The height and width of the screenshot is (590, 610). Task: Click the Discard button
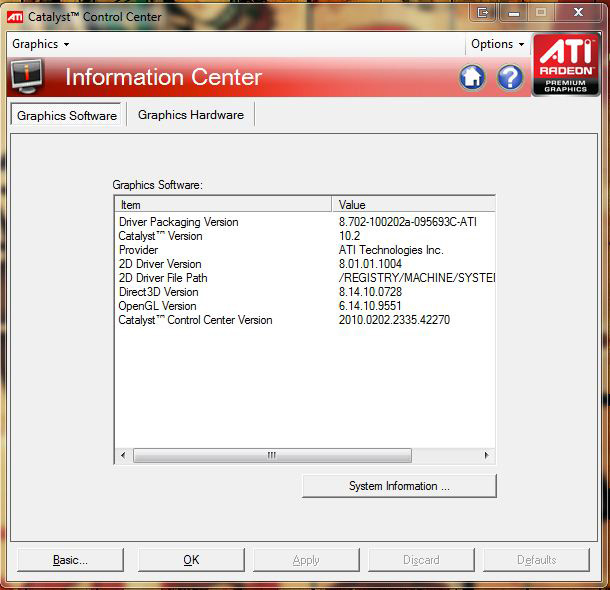click(x=421, y=560)
